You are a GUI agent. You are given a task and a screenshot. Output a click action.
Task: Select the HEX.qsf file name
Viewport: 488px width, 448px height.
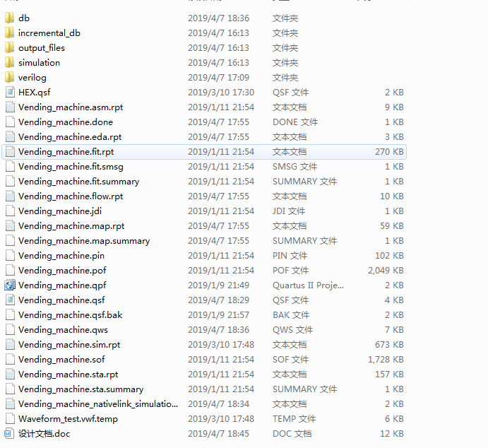(34, 93)
